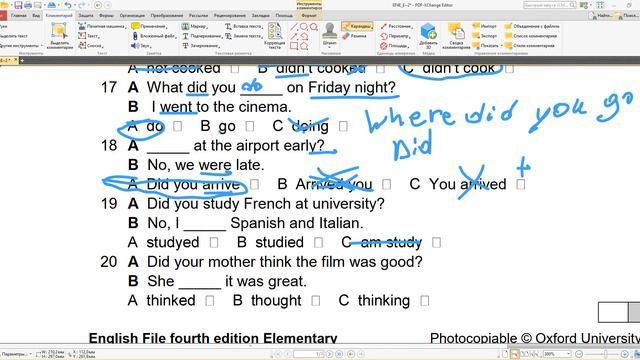
Task: Click the Find button (Найти)
Action: click(x=600, y=16)
